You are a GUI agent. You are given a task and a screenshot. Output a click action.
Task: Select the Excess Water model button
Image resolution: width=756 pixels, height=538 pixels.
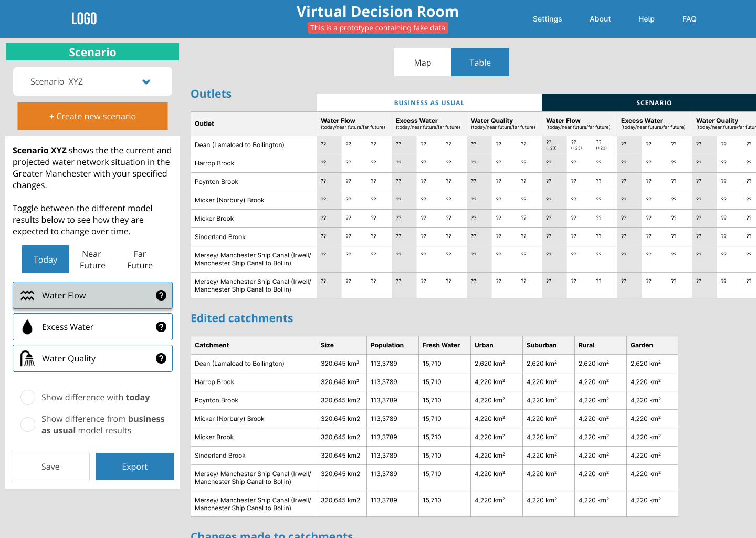click(x=92, y=327)
